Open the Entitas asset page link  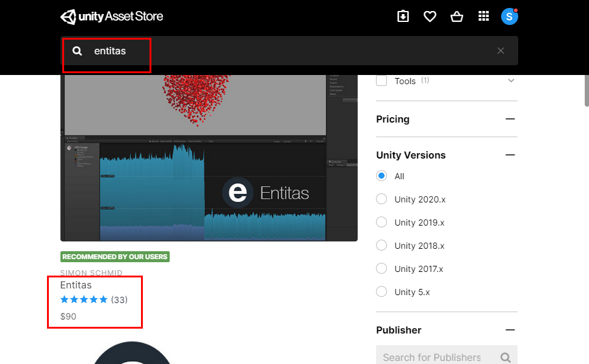[x=76, y=285]
